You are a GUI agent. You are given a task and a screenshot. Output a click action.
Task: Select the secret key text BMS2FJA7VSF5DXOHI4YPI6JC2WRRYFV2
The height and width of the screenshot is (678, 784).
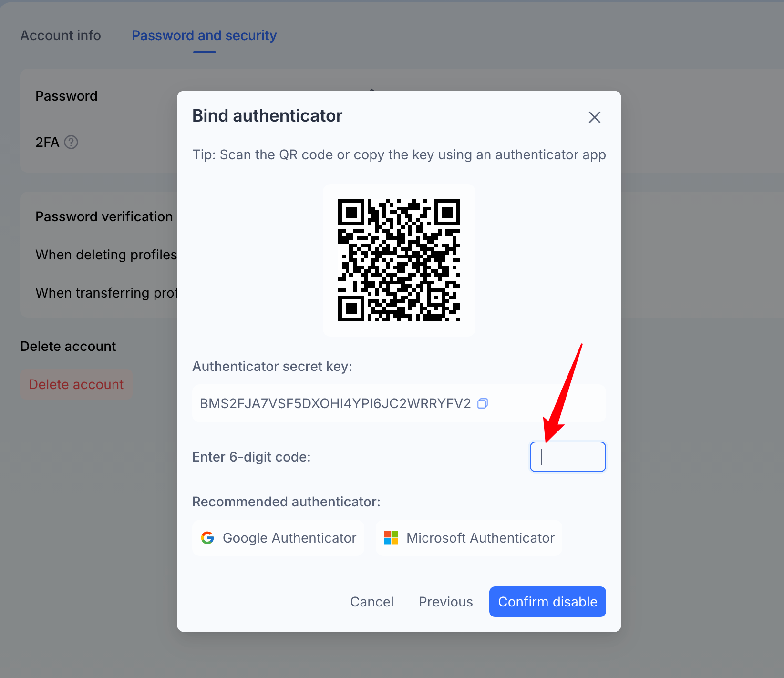click(335, 403)
